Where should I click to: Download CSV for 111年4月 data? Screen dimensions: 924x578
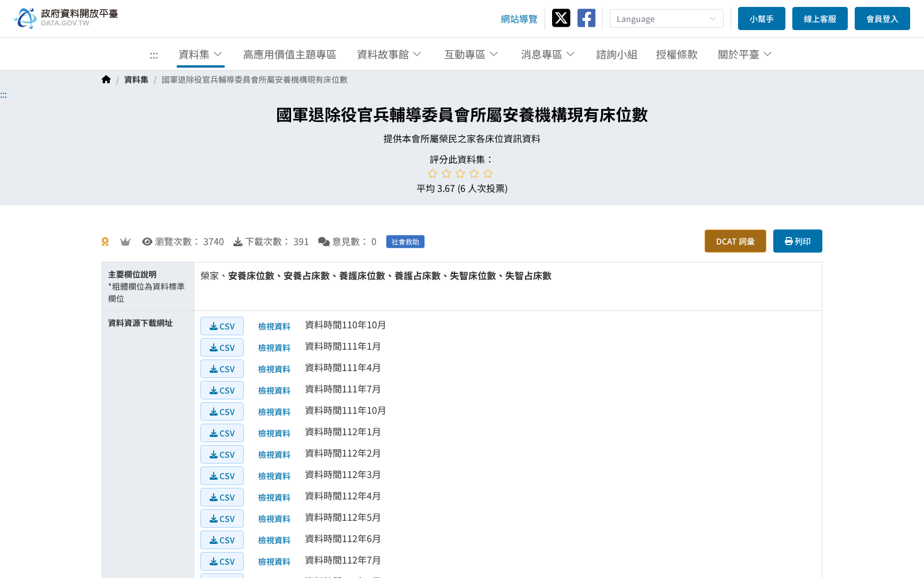(222, 369)
